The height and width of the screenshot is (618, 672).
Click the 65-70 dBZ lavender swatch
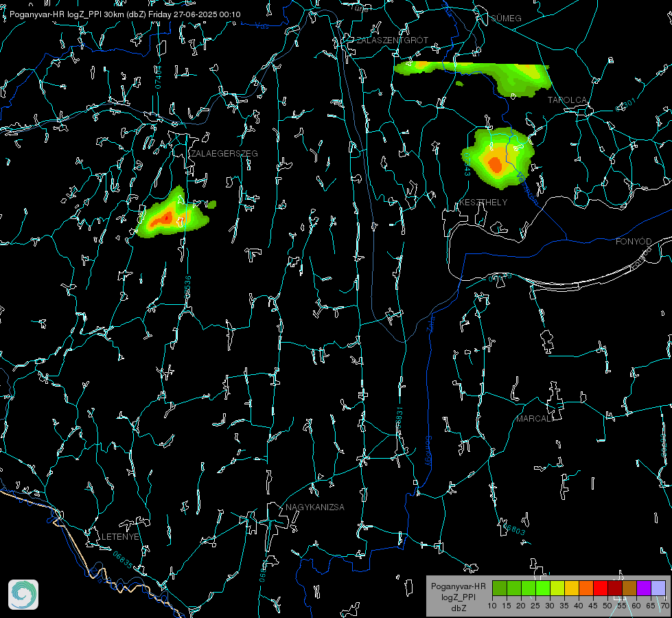point(658,588)
